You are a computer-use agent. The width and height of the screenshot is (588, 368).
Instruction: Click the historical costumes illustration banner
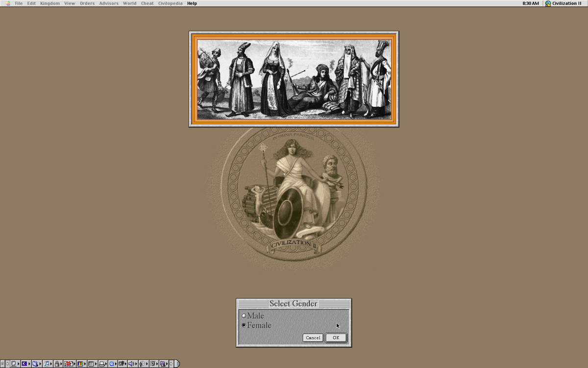click(294, 79)
